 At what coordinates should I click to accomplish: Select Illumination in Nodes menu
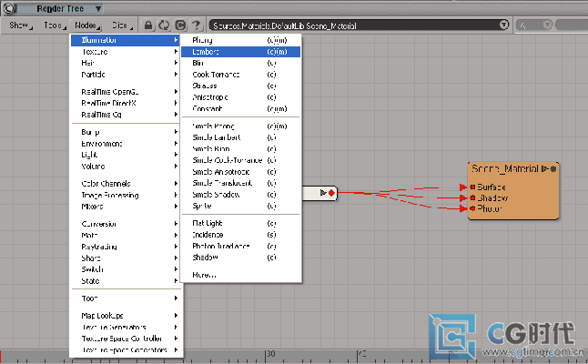[x=126, y=40]
